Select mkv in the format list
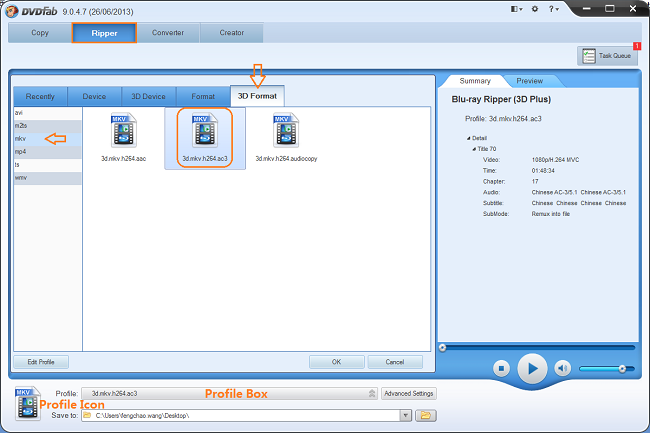Screen dimensions: 650x433 click(x=48, y=139)
